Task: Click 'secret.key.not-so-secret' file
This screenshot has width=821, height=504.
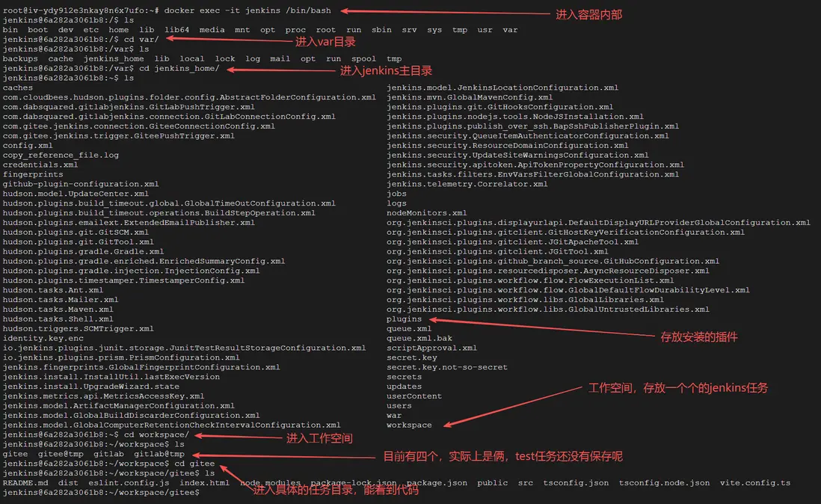Action: (x=447, y=367)
